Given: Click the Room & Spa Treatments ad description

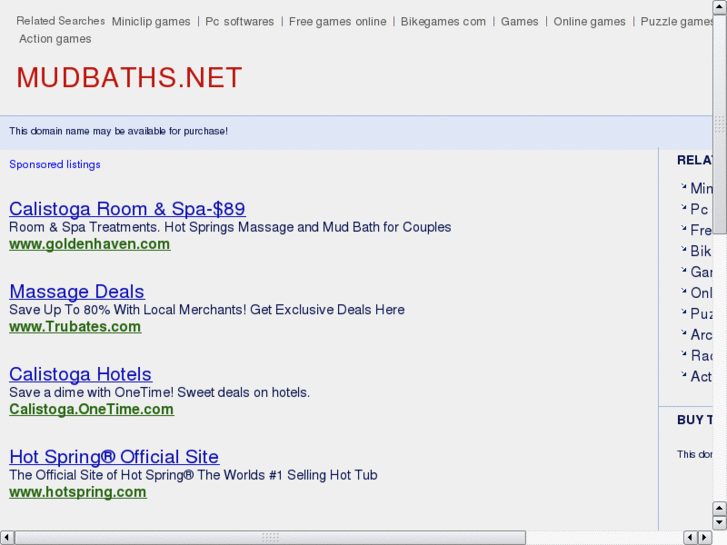Looking at the screenshot, I should pyautogui.click(x=230, y=227).
